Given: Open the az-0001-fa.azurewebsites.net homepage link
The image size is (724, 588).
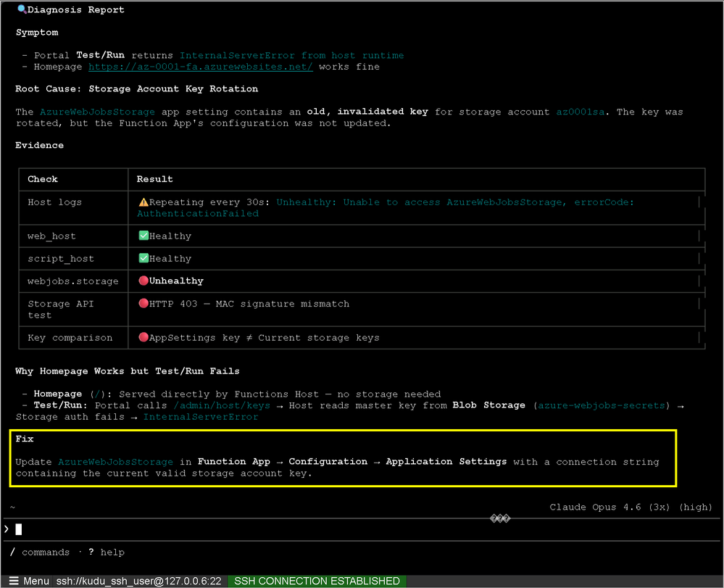Looking at the screenshot, I should (x=201, y=67).
